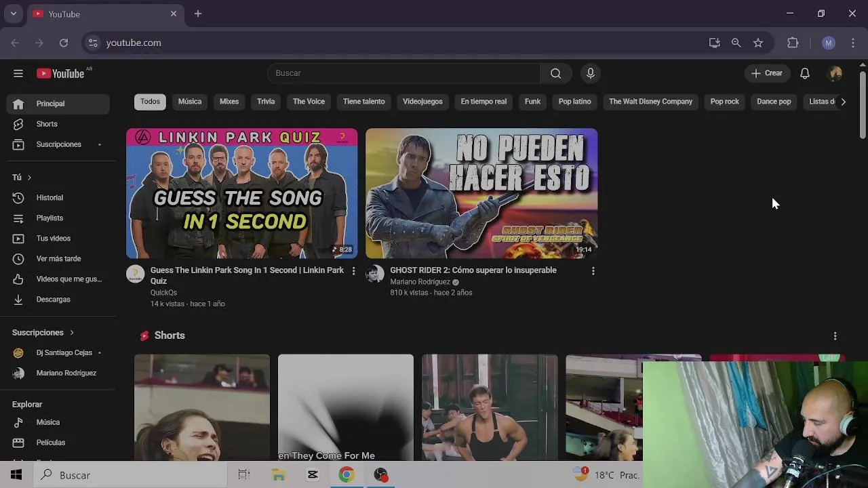Select The Walt Disney Company chip
868x488 pixels.
[650, 102]
